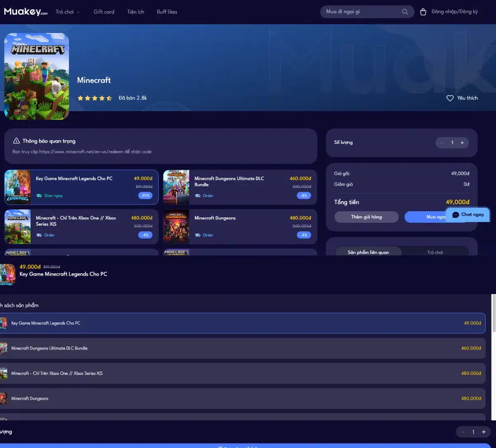The image size is (496, 448).
Task: Open the Muakey.com home logo
Action: 26,12
